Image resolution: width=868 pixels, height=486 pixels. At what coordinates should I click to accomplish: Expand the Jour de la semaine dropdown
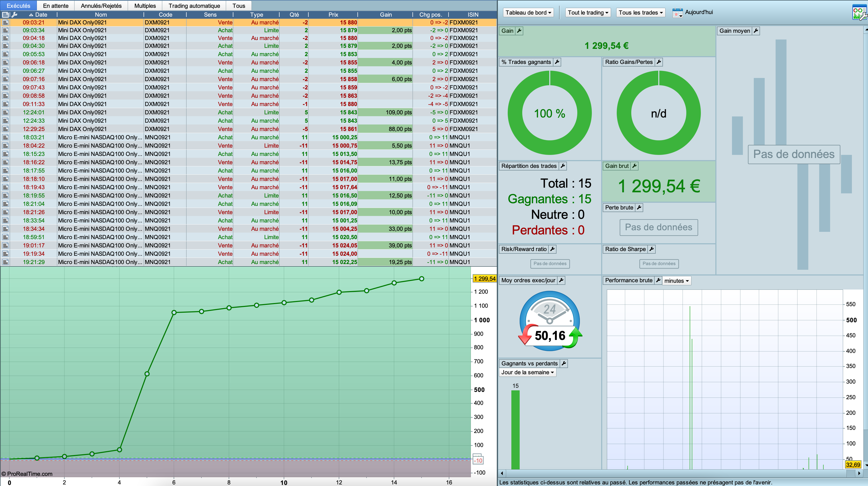[x=527, y=372]
